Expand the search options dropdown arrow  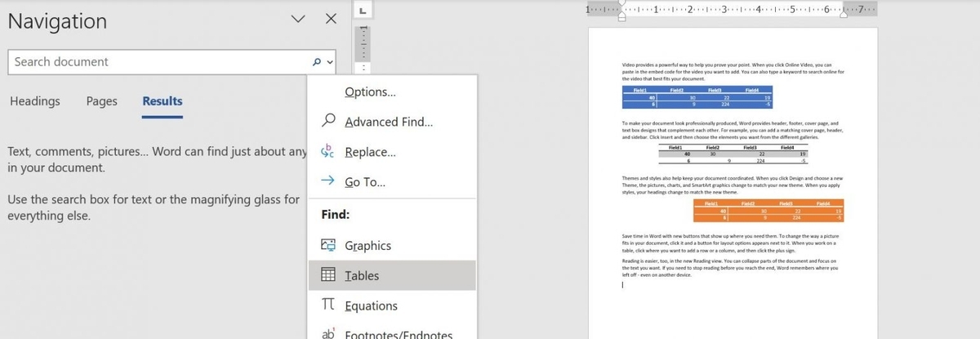[x=330, y=62]
